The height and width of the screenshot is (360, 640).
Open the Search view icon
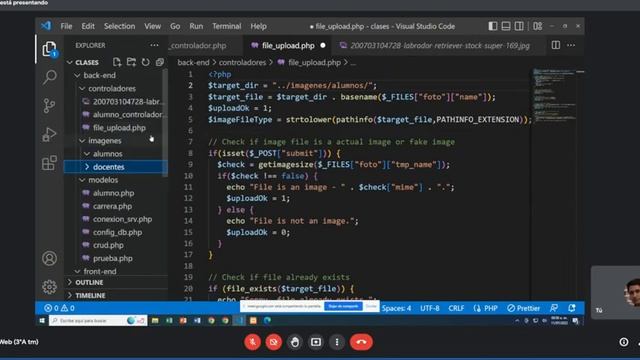(49, 77)
